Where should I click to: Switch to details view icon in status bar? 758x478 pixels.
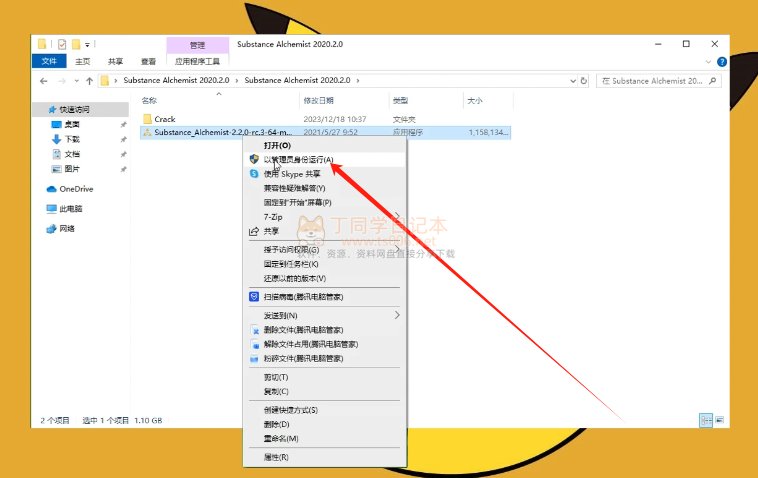tap(706, 420)
